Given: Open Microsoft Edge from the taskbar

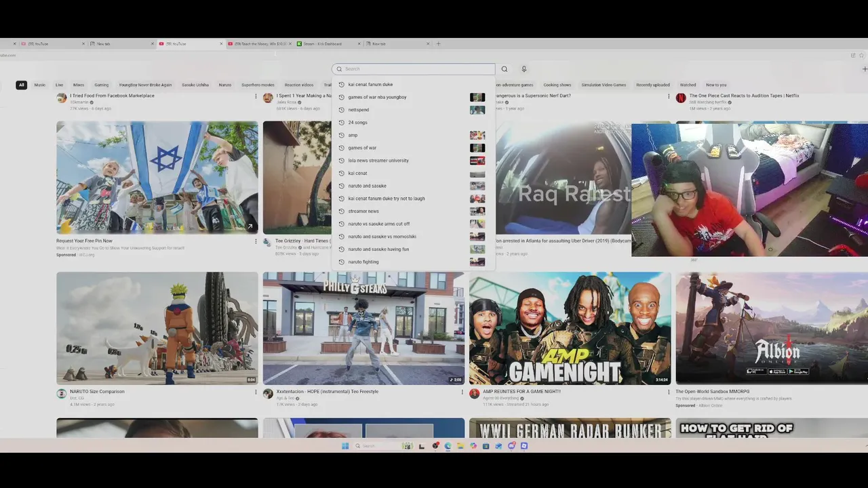Looking at the screenshot, I should coord(448,446).
